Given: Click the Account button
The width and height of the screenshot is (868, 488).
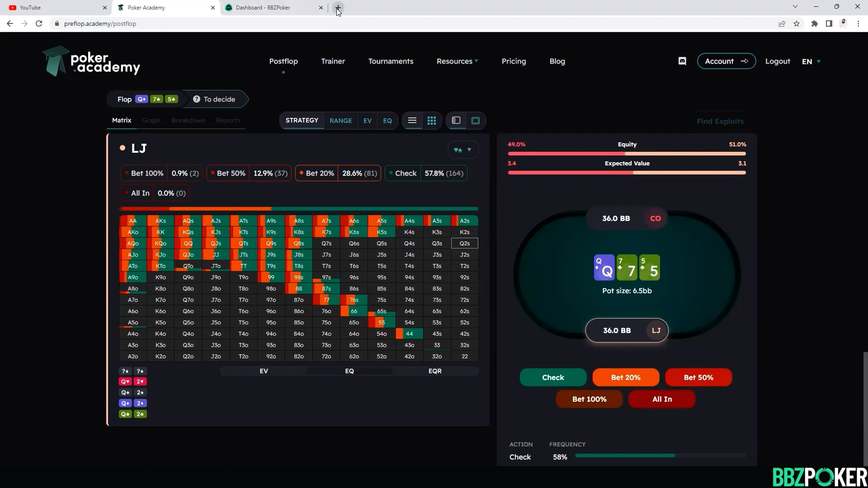Looking at the screenshot, I should click(726, 61).
